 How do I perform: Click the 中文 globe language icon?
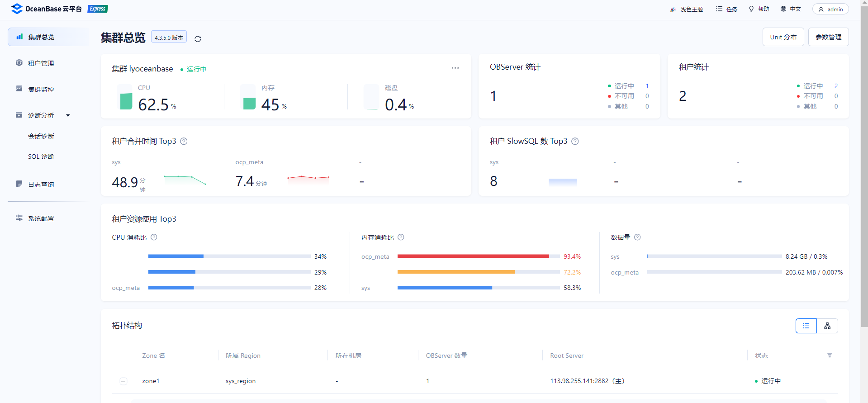click(783, 9)
